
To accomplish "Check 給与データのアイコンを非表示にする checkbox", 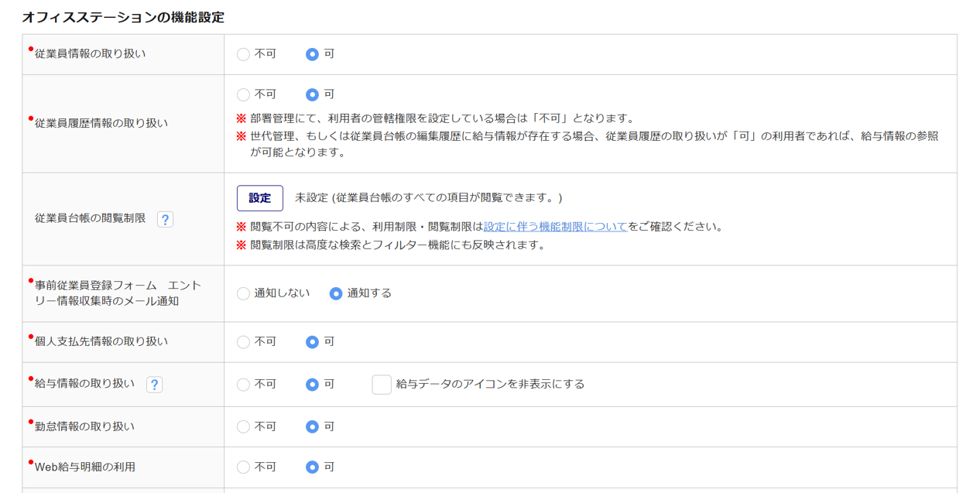I will (382, 385).
